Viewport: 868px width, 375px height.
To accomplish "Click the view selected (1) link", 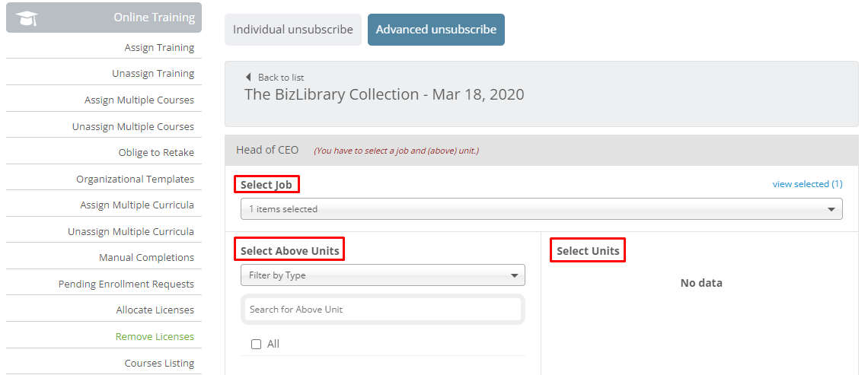I will (x=807, y=183).
